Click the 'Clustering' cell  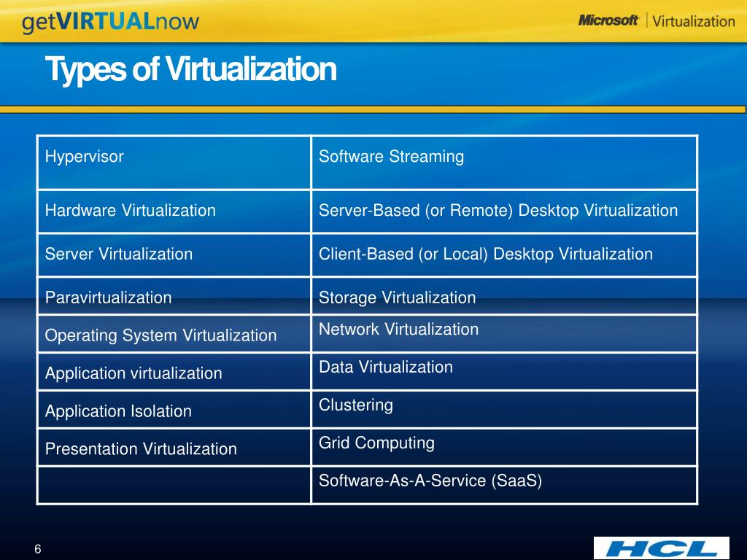point(504,410)
